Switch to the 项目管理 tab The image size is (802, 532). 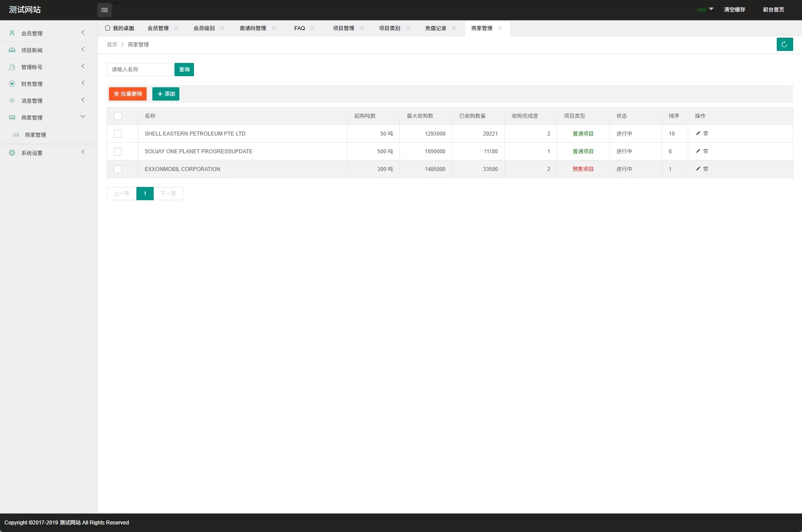(343, 28)
